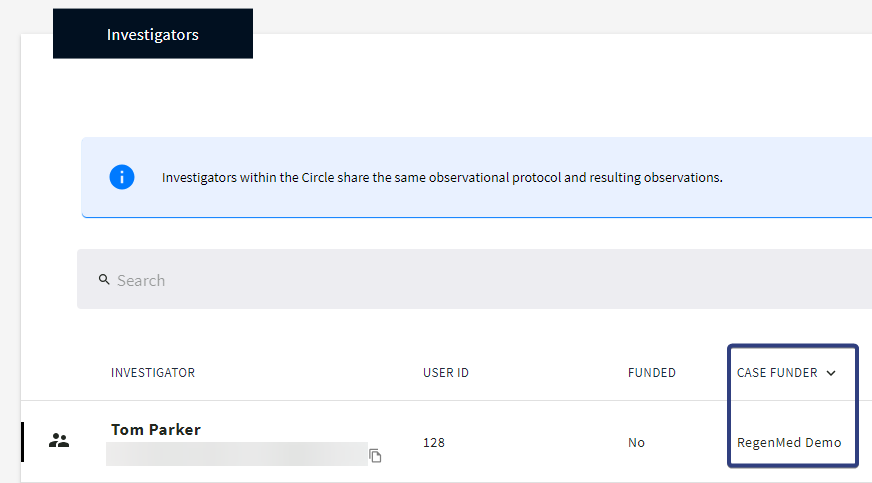Click the people group icon beside Tom Parker
This screenshot has height=483, width=872.
point(59,440)
